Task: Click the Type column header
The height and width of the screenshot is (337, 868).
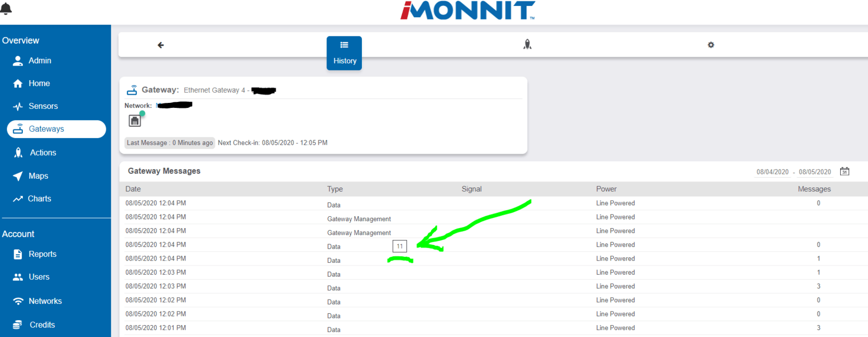Action: [x=335, y=189]
